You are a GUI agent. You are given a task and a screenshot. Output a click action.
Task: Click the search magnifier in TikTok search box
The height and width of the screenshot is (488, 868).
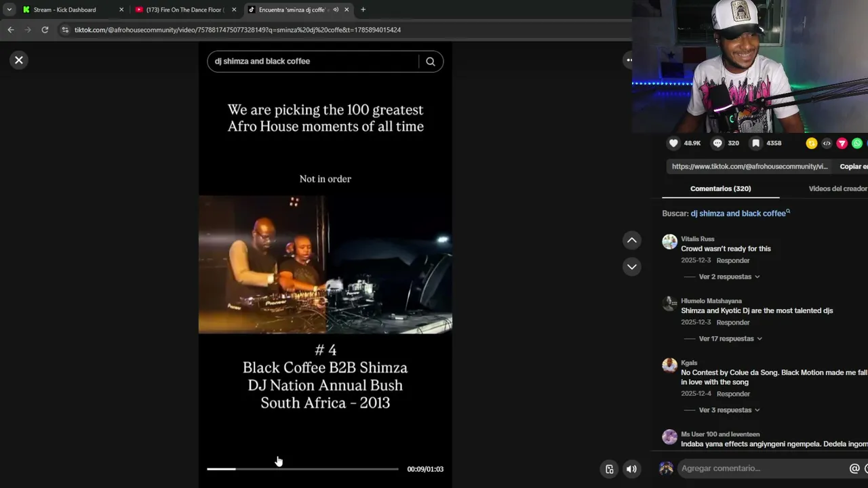(x=431, y=62)
